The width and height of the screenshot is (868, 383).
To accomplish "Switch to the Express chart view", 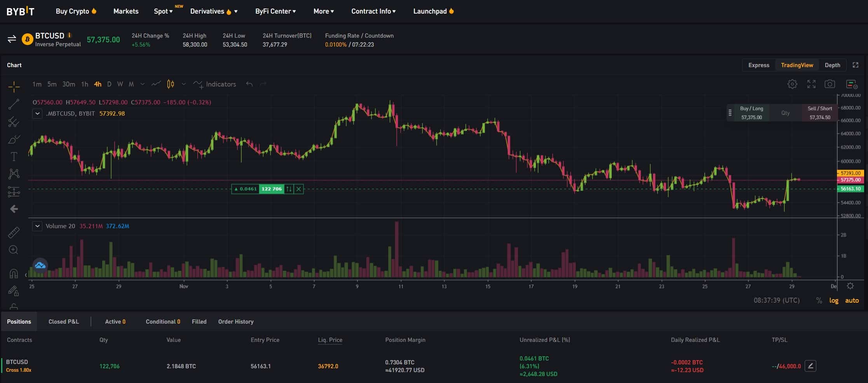I will click(758, 65).
